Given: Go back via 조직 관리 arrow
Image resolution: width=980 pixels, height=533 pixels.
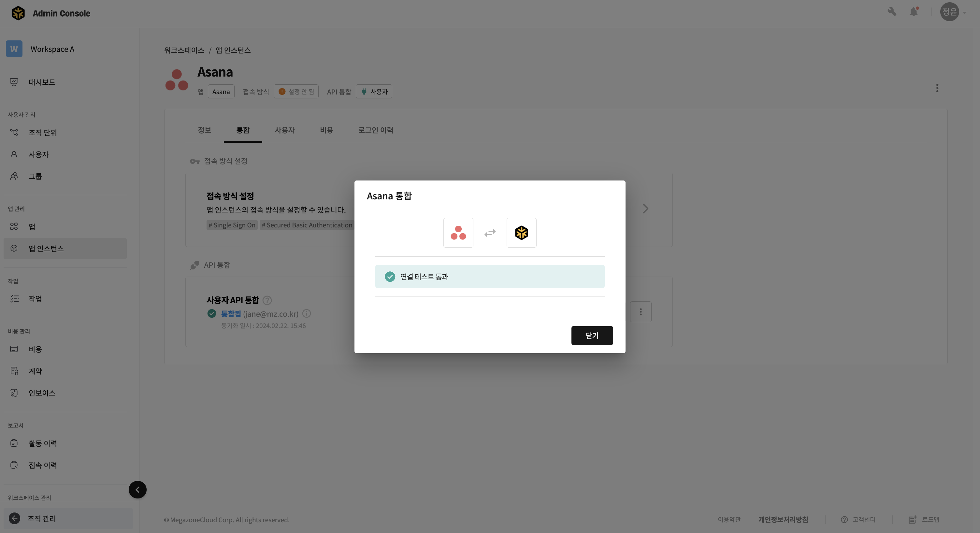Looking at the screenshot, I should click(14, 519).
